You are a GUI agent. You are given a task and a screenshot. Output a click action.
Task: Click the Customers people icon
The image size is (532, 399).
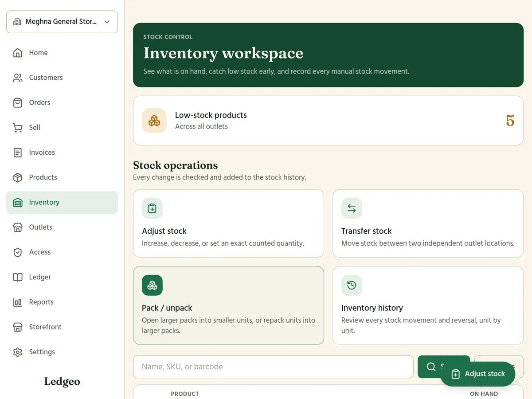(x=18, y=78)
